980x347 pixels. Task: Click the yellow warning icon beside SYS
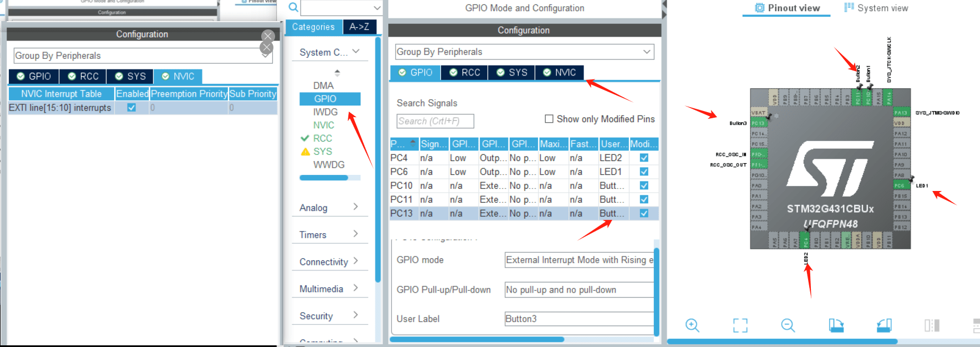click(x=305, y=152)
